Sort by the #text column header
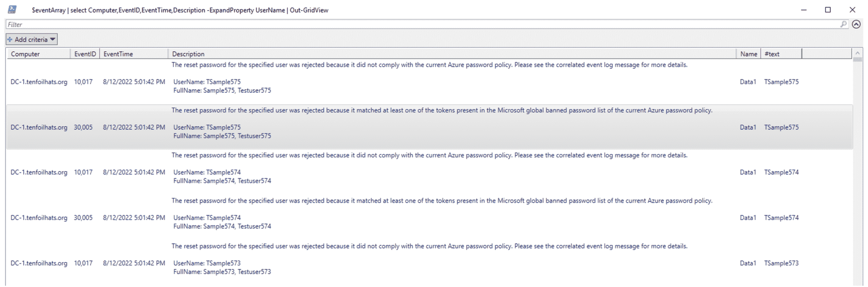 [x=773, y=54]
